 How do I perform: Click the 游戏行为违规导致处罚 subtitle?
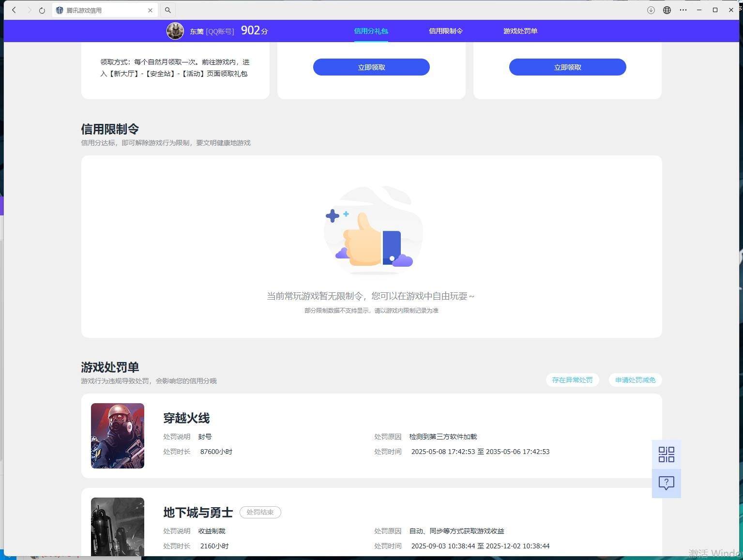coord(149,381)
